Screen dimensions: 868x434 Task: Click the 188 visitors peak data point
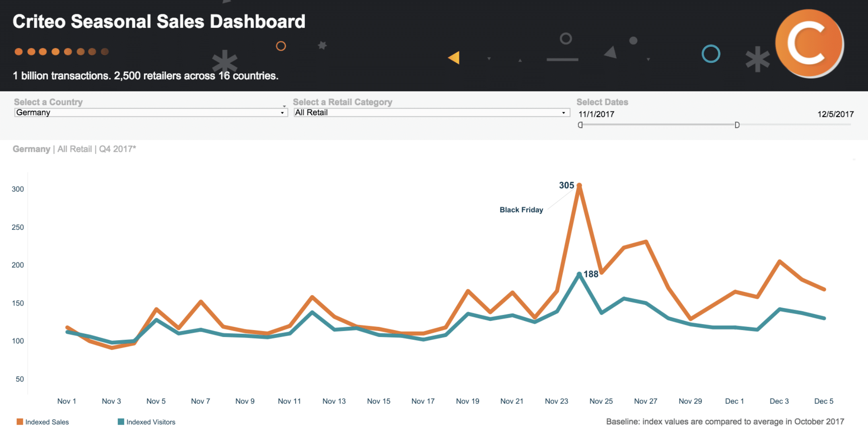(x=579, y=274)
